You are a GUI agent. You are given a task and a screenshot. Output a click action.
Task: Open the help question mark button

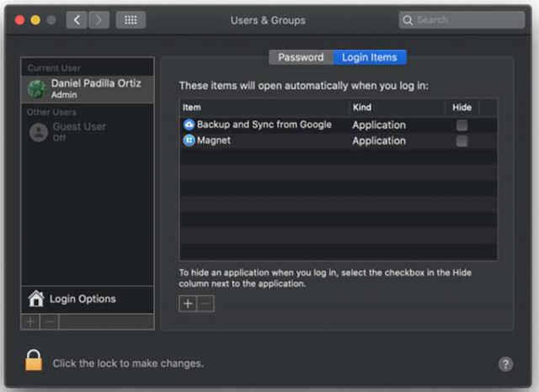coord(505,363)
